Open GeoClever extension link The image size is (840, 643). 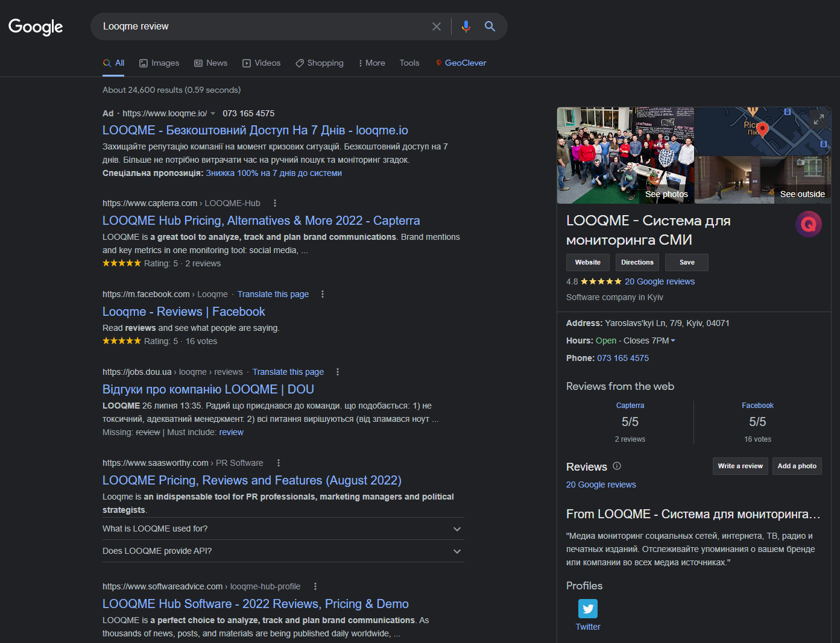click(461, 63)
